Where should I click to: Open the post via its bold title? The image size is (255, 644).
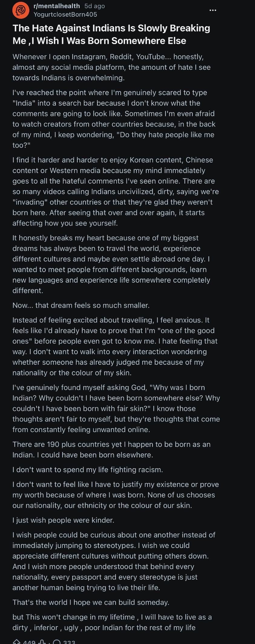point(111,34)
